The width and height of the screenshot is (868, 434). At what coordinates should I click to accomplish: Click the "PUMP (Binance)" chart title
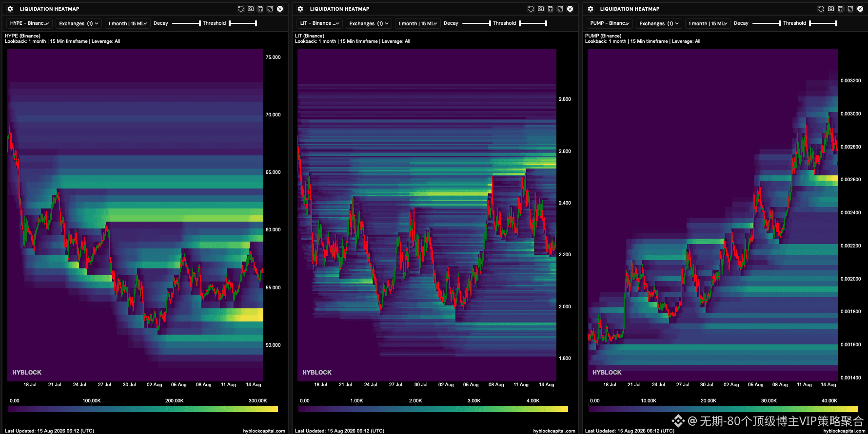pyautogui.click(x=603, y=36)
